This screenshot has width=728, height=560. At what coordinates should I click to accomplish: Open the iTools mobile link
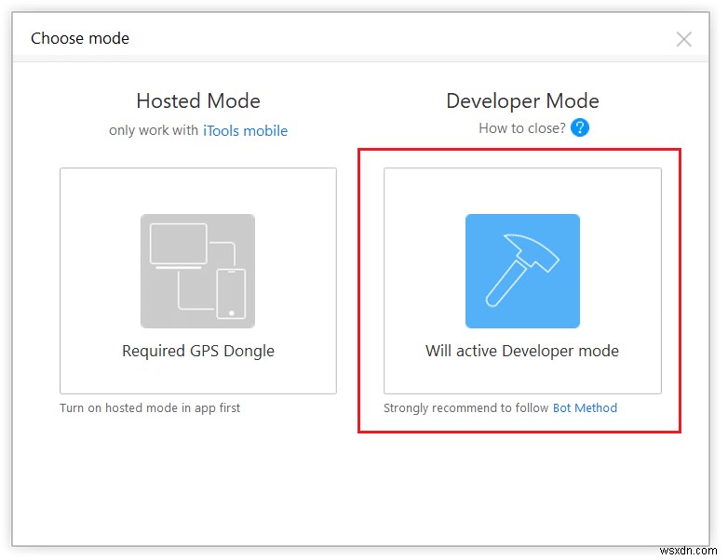(x=245, y=131)
